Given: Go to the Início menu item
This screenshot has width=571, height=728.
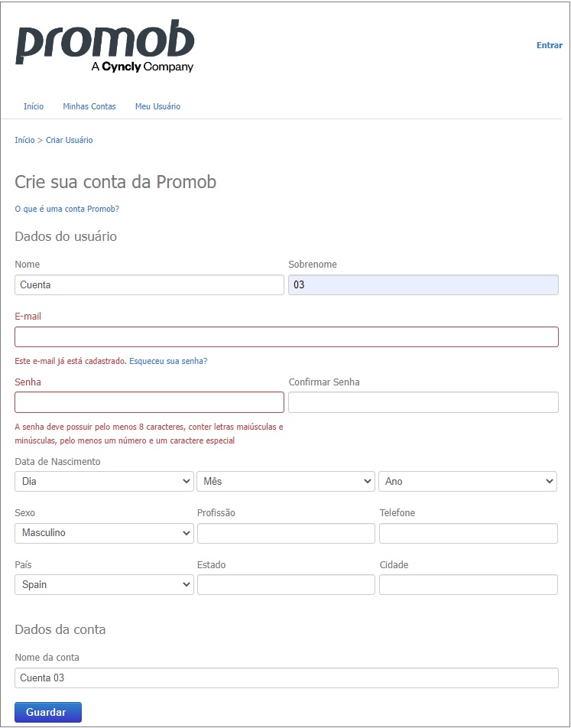Looking at the screenshot, I should pos(34,106).
